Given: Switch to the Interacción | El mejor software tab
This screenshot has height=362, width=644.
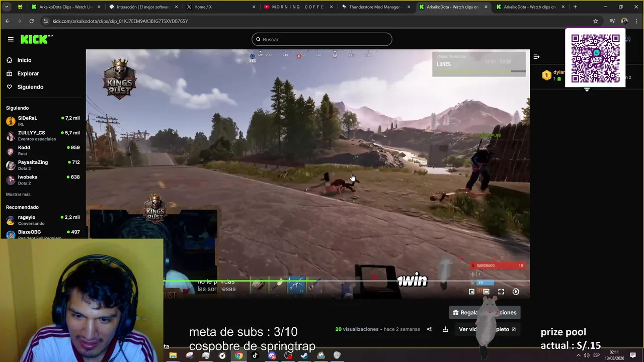Looking at the screenshot, I should click(143, 7).
